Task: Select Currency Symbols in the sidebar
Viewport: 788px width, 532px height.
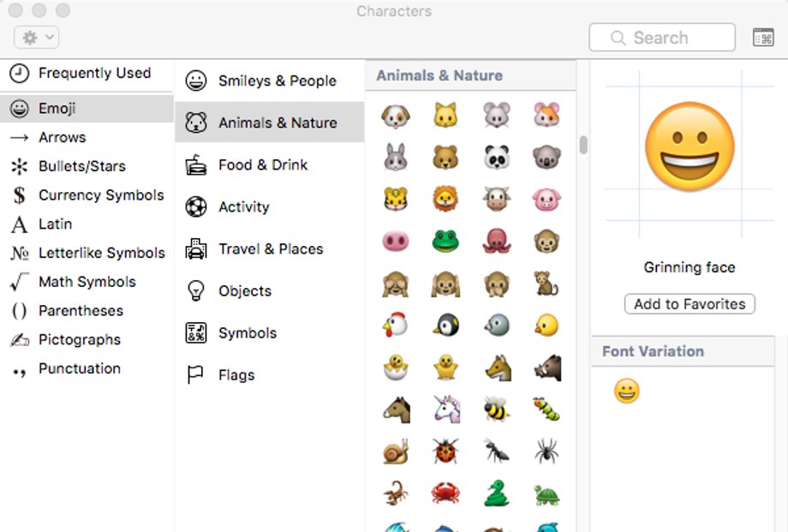Action: [87, 195]
